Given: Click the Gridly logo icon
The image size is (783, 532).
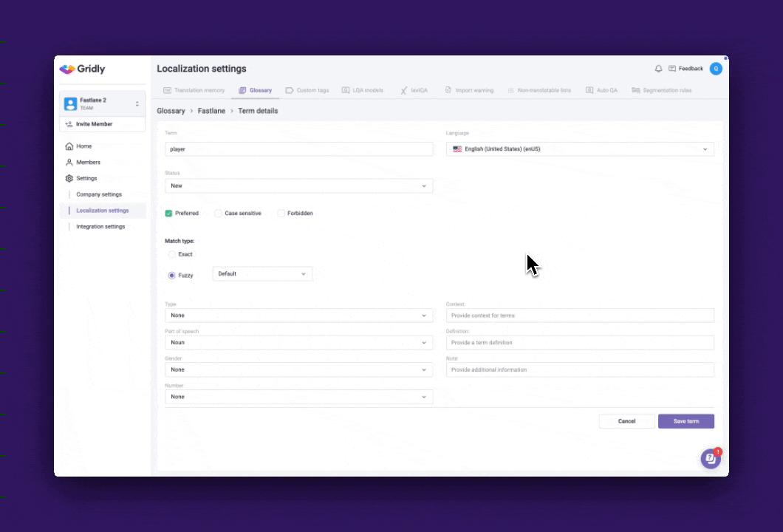Looking at the screenshot, I should click(x=67, y=69).
